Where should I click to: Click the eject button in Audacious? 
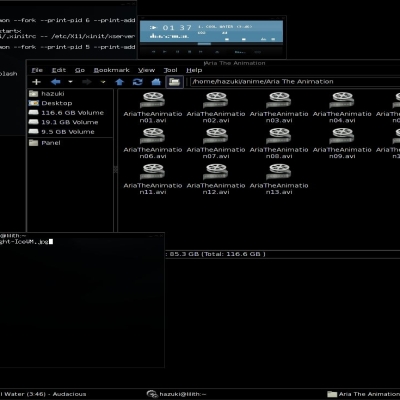pos(217,52)
